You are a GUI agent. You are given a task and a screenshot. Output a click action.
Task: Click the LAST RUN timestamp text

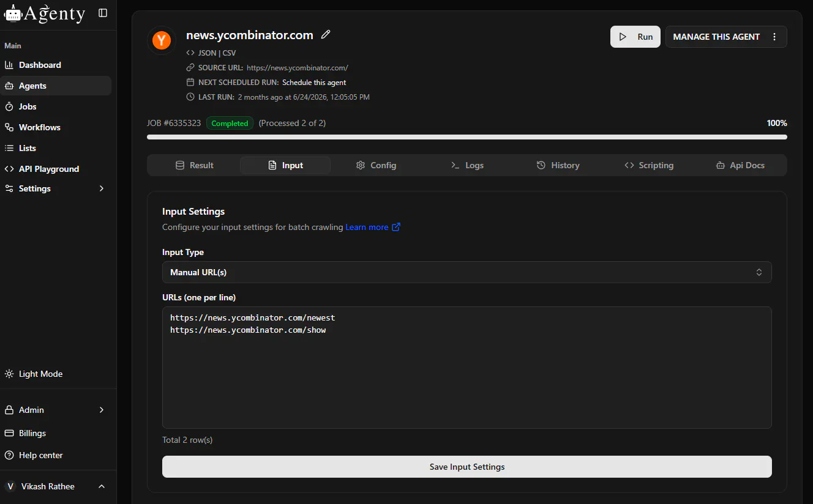click(304, 97)
